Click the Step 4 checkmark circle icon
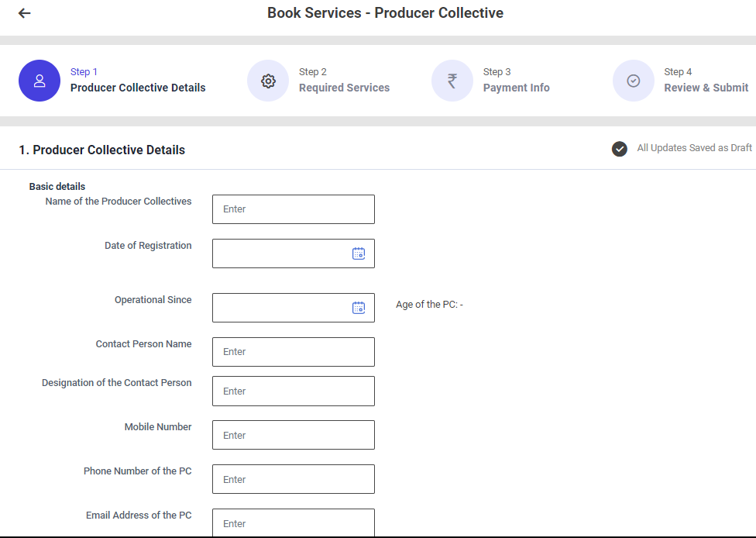The image size is (756, 538). point(634,81)
